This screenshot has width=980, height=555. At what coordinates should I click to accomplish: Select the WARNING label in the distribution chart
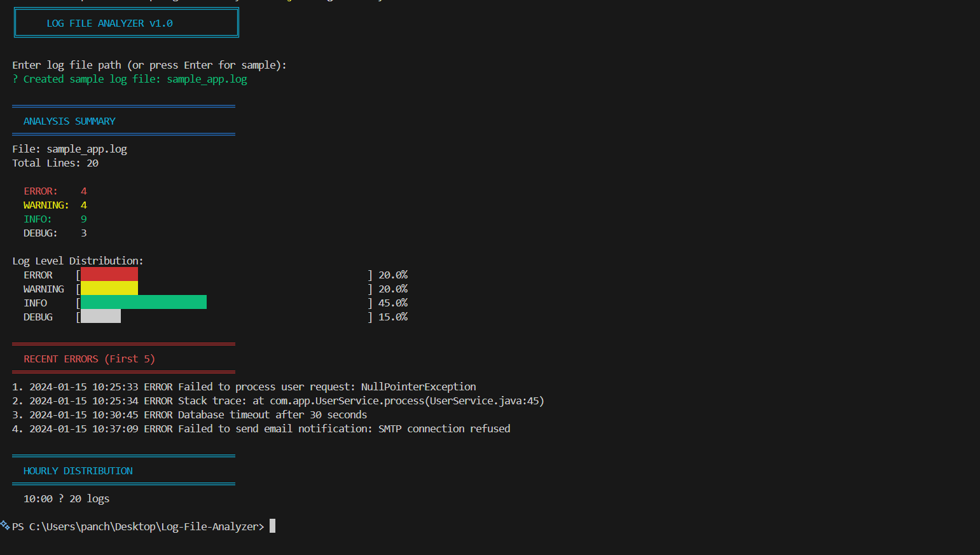click(43, 289)
